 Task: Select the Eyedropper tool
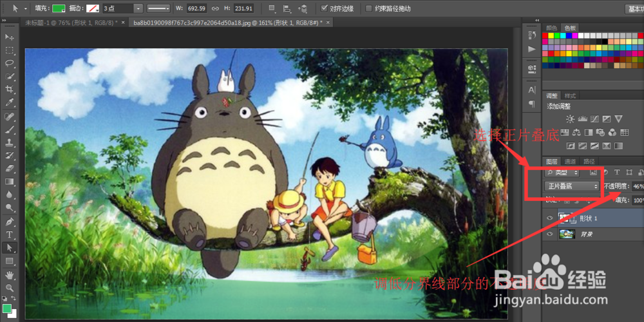pos(10,102)
